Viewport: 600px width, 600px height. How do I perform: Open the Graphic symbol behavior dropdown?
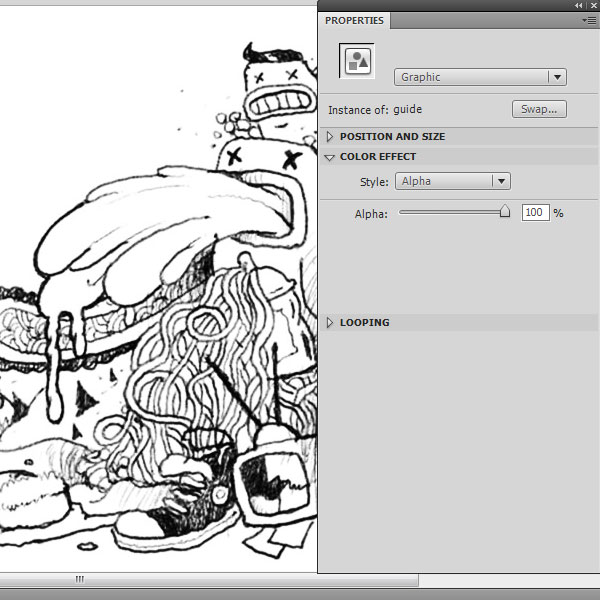pos(480,77)
